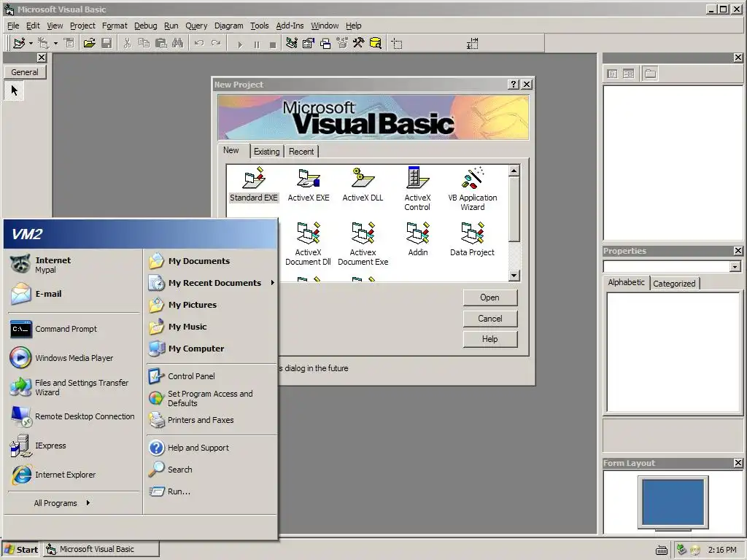Select the Standard EXE project type
Viewport: 747px width, 560px height.
point(253,184)
